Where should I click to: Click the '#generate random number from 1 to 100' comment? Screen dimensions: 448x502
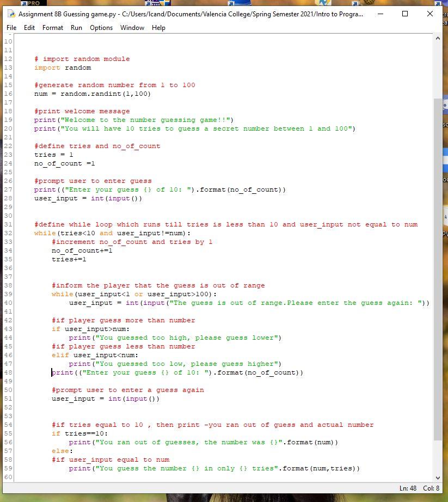tap(114, 85)
